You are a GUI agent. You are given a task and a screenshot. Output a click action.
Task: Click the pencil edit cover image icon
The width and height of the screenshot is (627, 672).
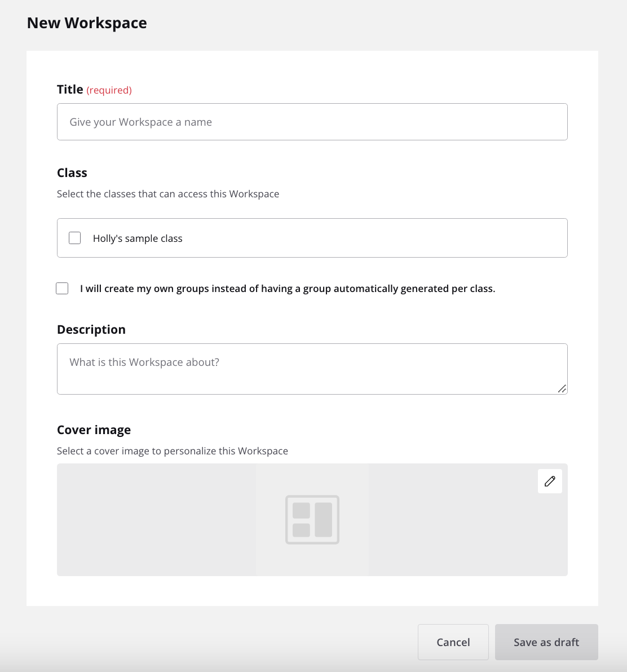click(x=550, y=481)
